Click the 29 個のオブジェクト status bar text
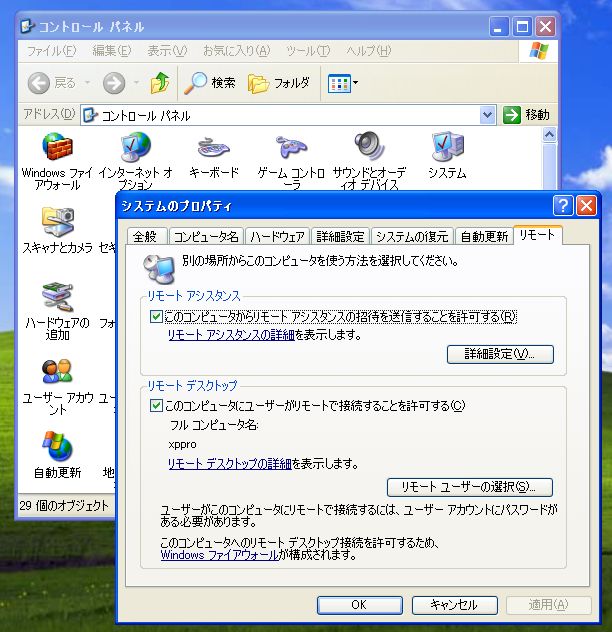The width and height of the screenshot is (612, 632). pyautogui.click(x=64, y=505)
